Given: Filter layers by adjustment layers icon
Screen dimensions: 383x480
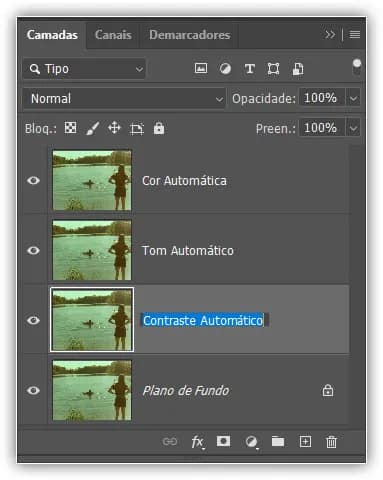Looking at the screenshot, I should pos(225,69).
